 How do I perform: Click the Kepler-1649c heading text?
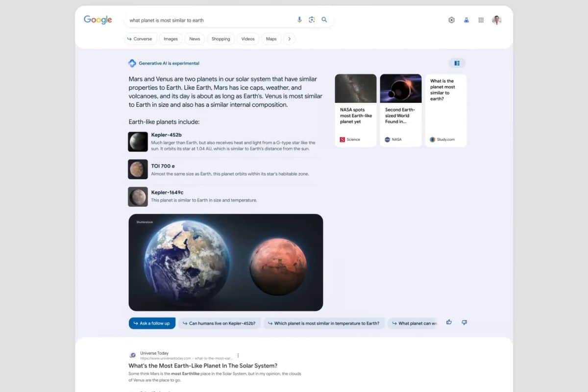[167, 193]
